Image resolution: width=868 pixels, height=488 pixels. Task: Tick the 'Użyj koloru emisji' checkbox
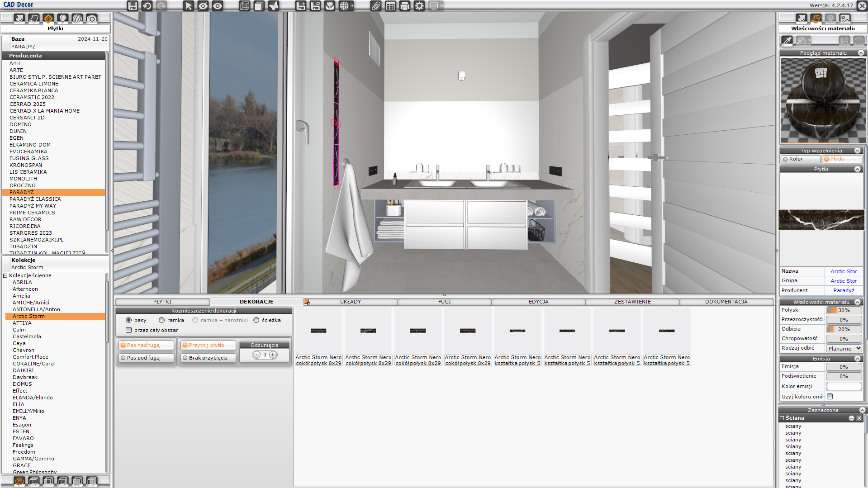830,397
